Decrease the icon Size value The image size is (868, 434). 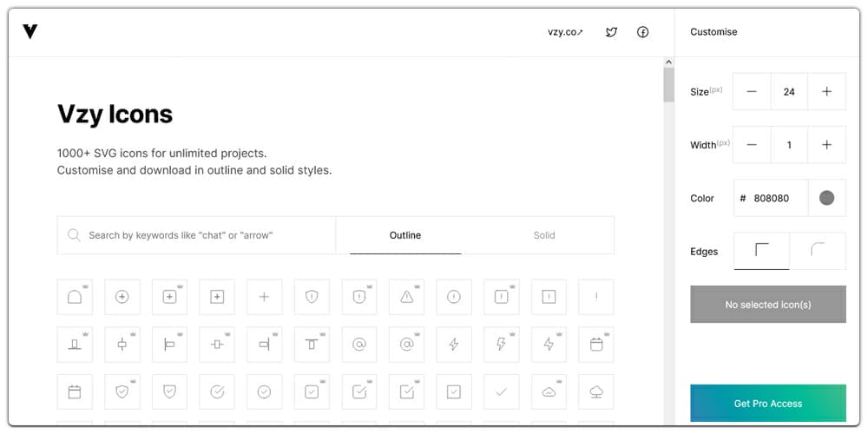751,91
